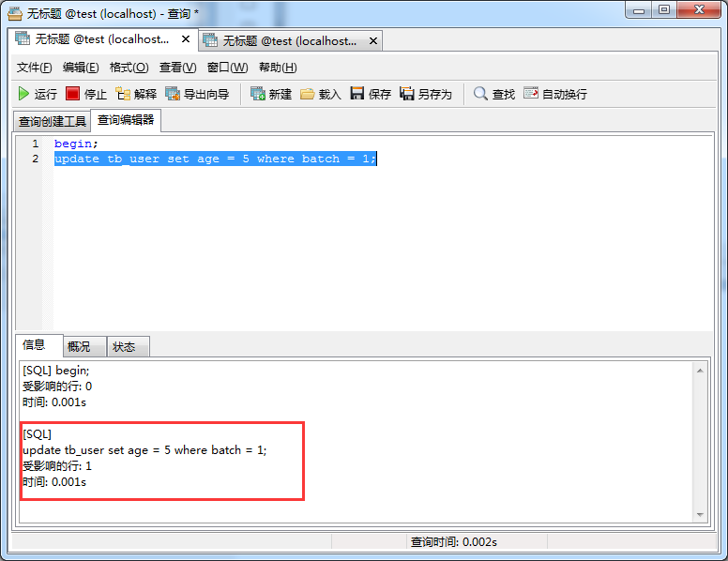The height and width of the screenshot is (561, 728).
Task: Click the Find (查找) magnifier icon
Action: [x=480, y=94]
